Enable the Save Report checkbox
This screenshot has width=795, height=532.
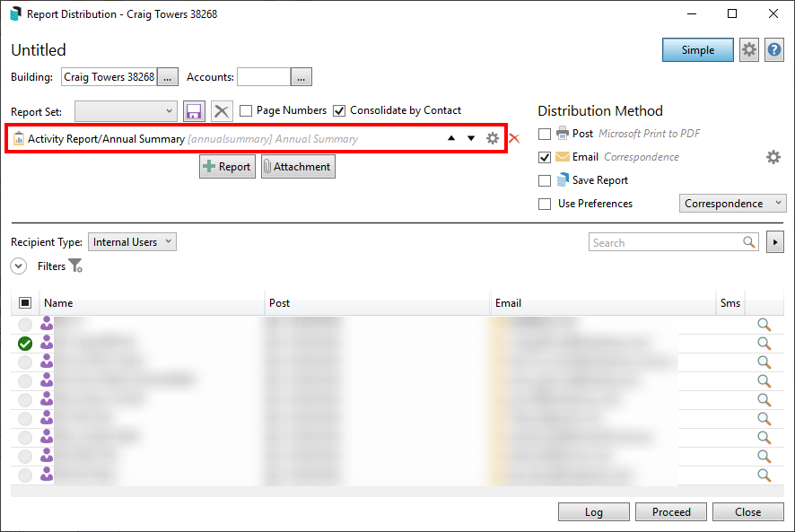545,180
